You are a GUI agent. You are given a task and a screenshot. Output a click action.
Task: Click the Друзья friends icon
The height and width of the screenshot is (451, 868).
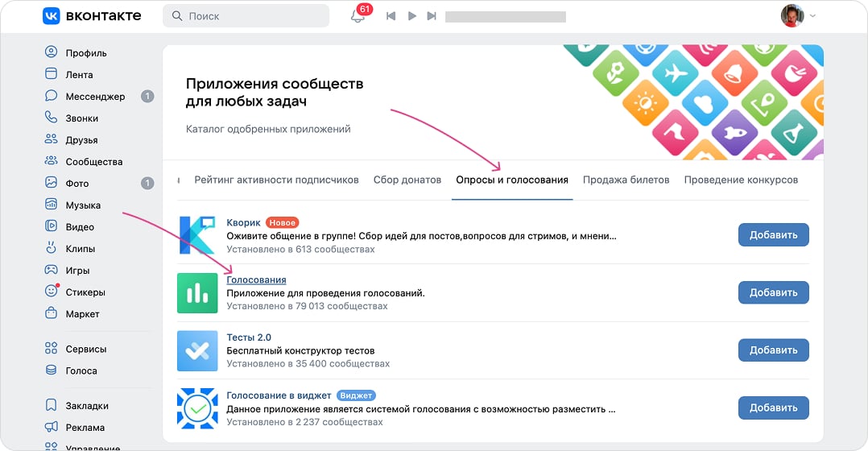[51, 139]
